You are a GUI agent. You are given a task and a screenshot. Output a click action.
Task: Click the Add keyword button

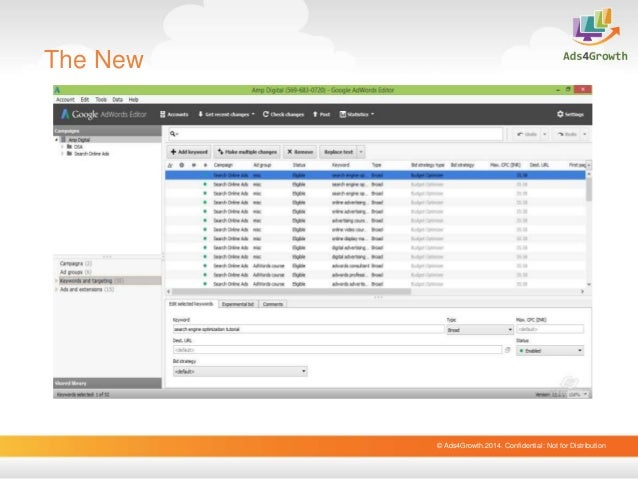189,152
